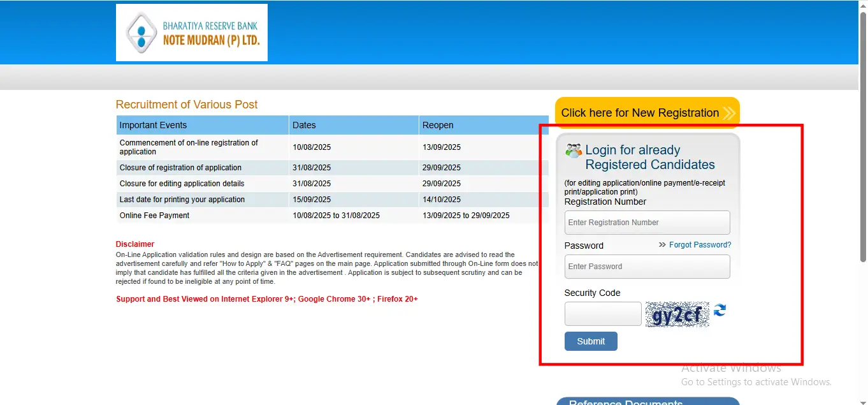Click the arrow icon before Forgot Password
Screen dimensions: 868x405
tap(662, 245)
